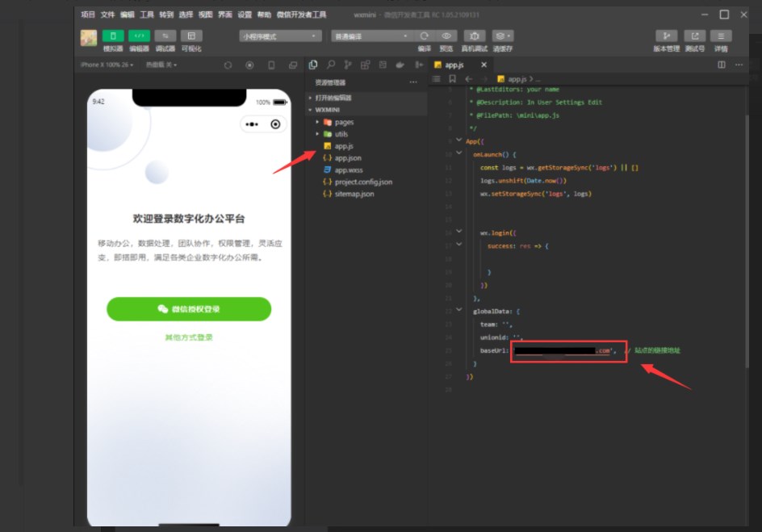Viewport: 762px width, 532px height.
Task: Toggle the debugger panel button
Action: (x=165, y=36)
